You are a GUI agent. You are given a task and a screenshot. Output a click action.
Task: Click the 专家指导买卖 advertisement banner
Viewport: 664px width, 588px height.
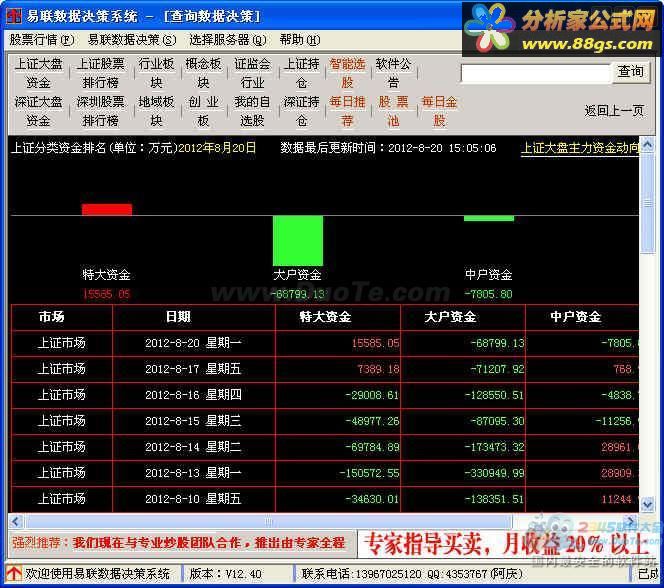coord(506,544)
